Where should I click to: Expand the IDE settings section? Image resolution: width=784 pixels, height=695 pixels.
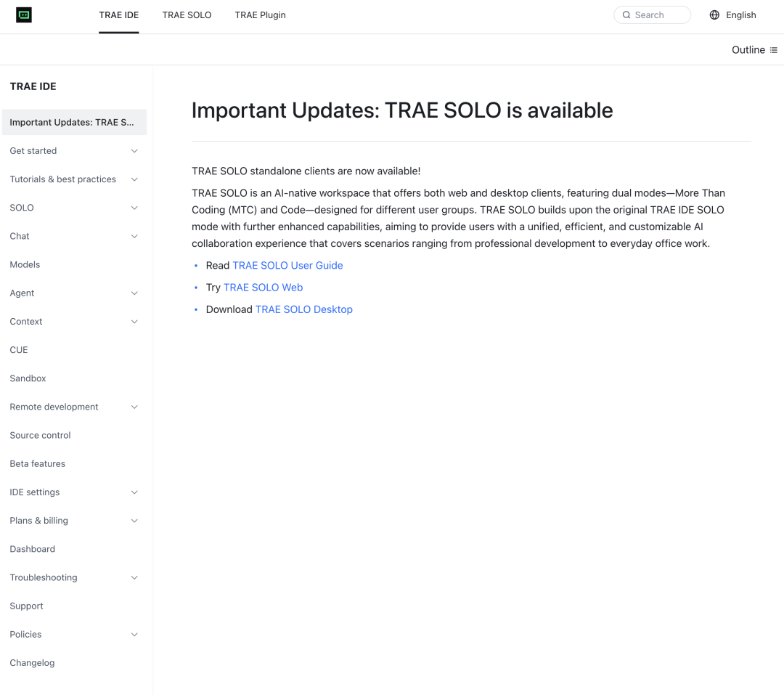(134, 492)
